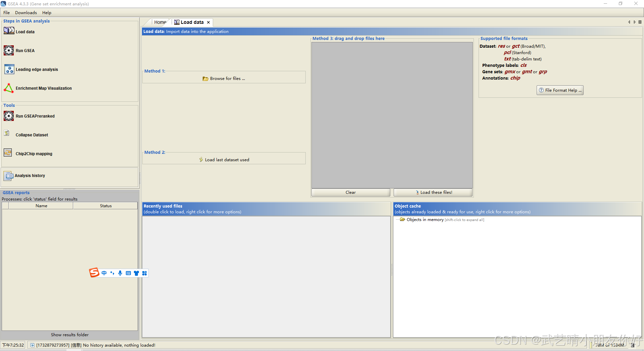Open the Help menu

pos(47,13)
